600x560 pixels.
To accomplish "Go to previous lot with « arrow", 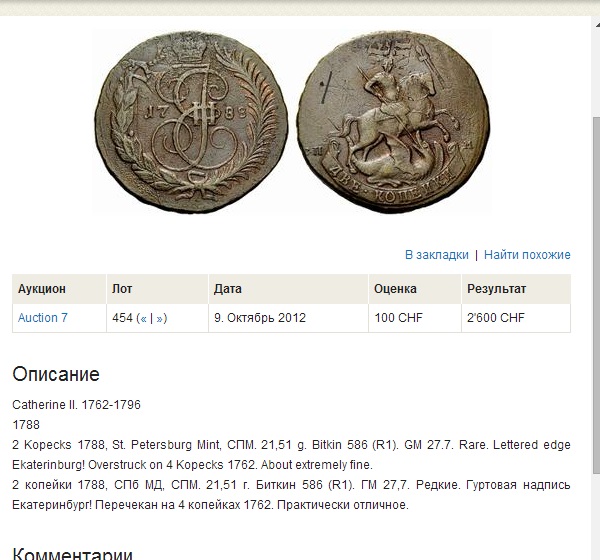I will pyautogui.click(x=143, y=318).
